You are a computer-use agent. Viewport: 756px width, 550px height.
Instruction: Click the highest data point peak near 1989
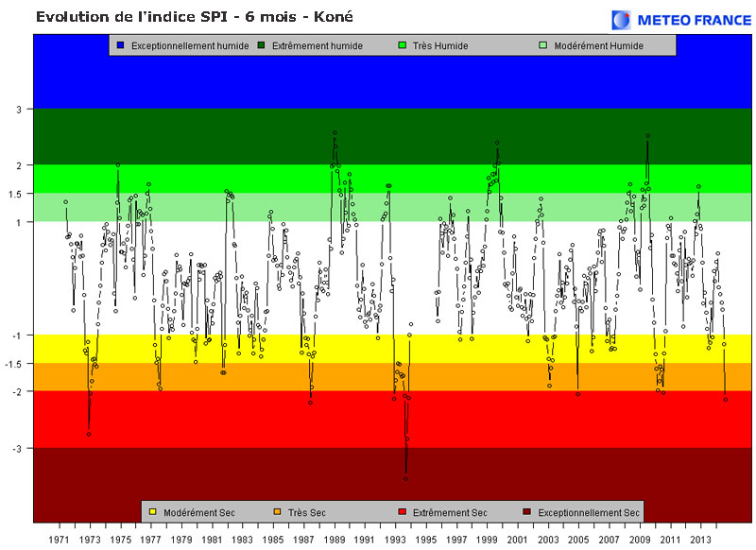(x=335, y=132)
